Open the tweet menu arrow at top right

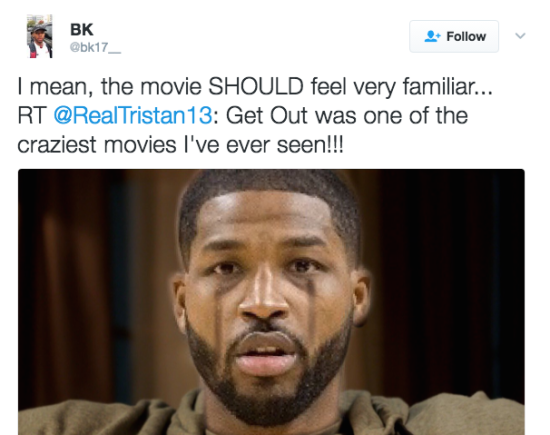pos(520,35)
